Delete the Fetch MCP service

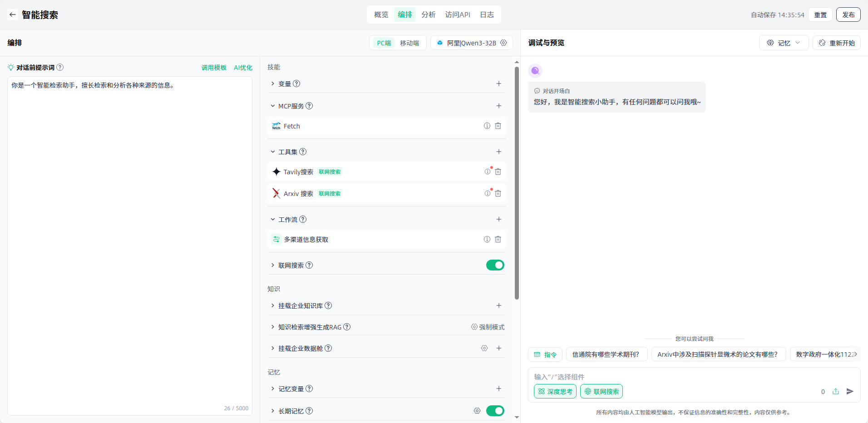498,126
